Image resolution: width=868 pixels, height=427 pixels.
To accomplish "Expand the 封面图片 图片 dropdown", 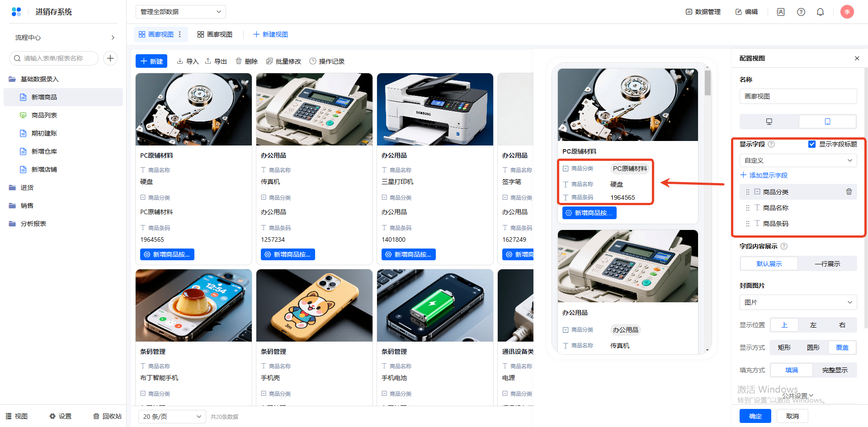I will (x=798, y=302).
